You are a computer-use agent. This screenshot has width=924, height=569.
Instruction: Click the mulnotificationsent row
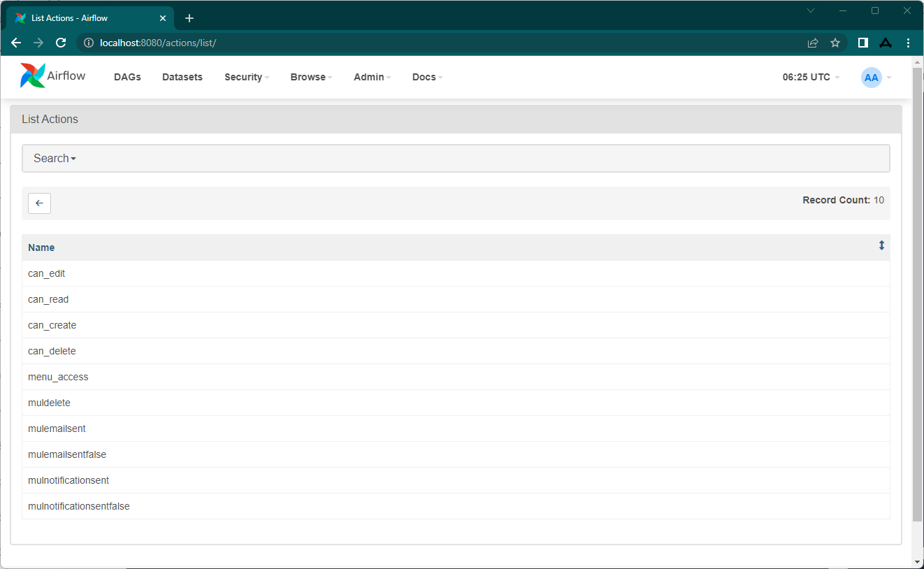click(456, 480)
